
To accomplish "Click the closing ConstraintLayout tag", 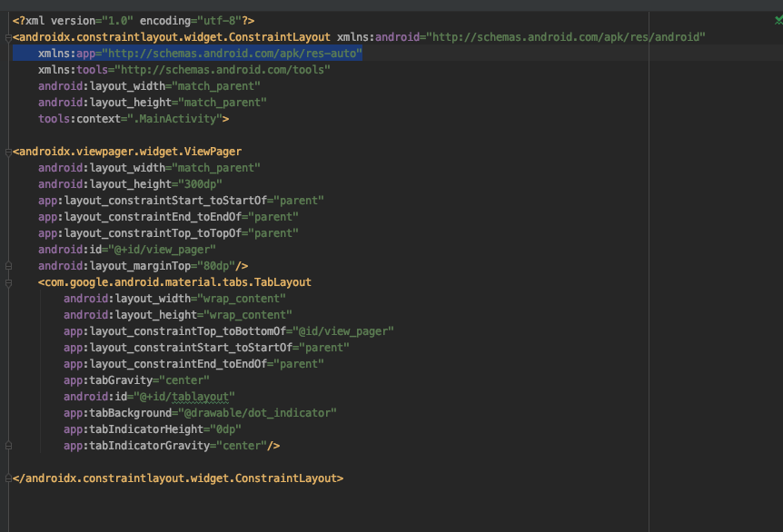I will point(178,478).
